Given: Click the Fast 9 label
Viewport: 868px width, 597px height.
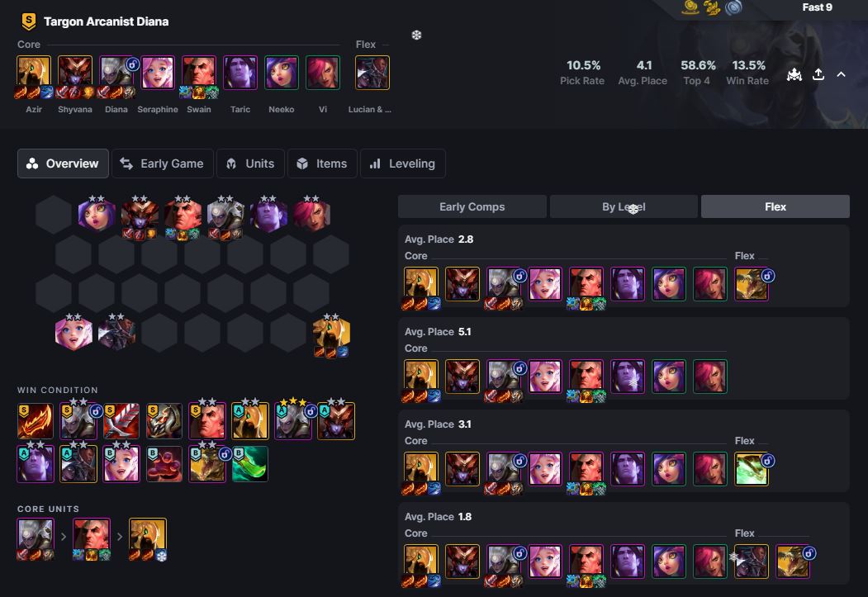Looking at the screenshot, I should 817,7.
